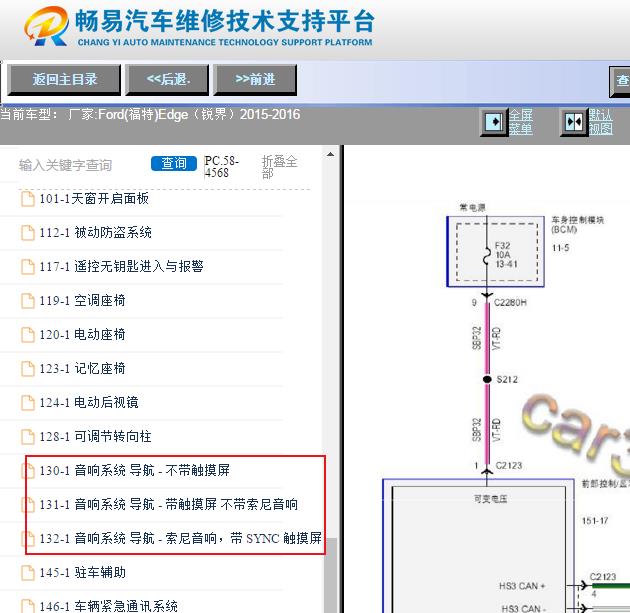Open 131-1 音响系统 不带索尼音响
630x613 pixels.
pyautogui.click(x=169, y=505)
